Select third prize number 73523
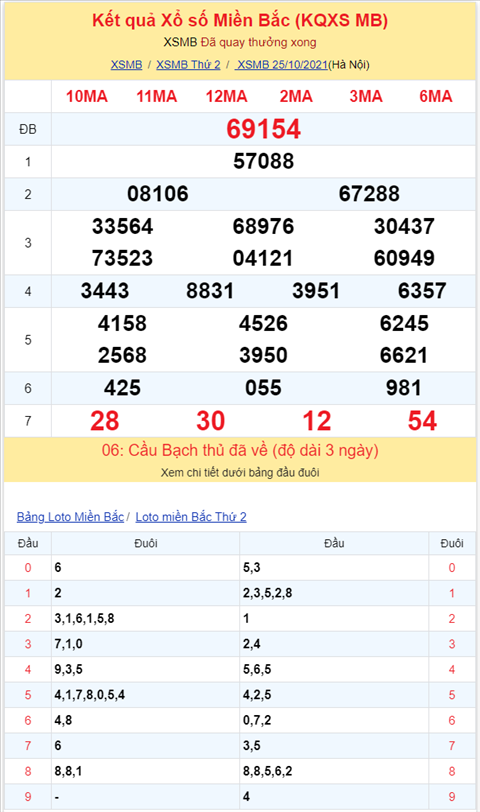Viewport: 480px width, 812px height. click(122, 258)
